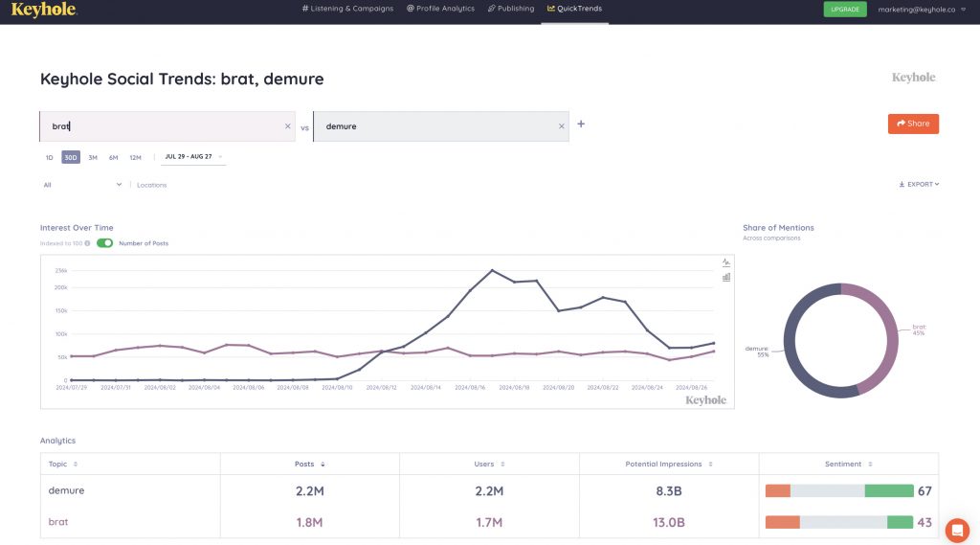
Task: Open the Jul 29 - Aug 27 date picker
Action: pos(193,157)
